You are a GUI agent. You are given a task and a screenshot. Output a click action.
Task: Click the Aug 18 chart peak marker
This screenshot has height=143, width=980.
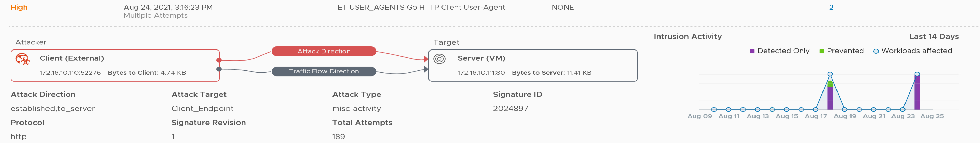830,74
